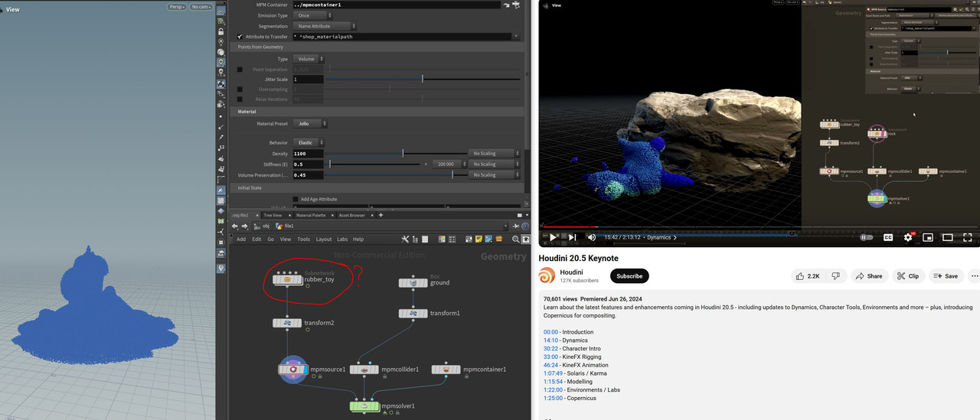The height and width of the screenshot is (420, 980).
Task: Jump to 14:10 Dynamics timestamp
Action: click(551, 340)
